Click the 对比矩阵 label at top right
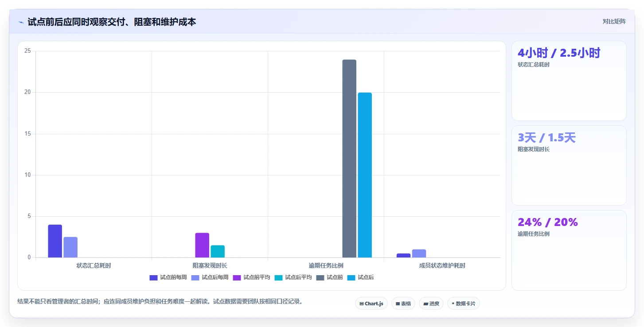Screen dimensions: 644x327 614,21
